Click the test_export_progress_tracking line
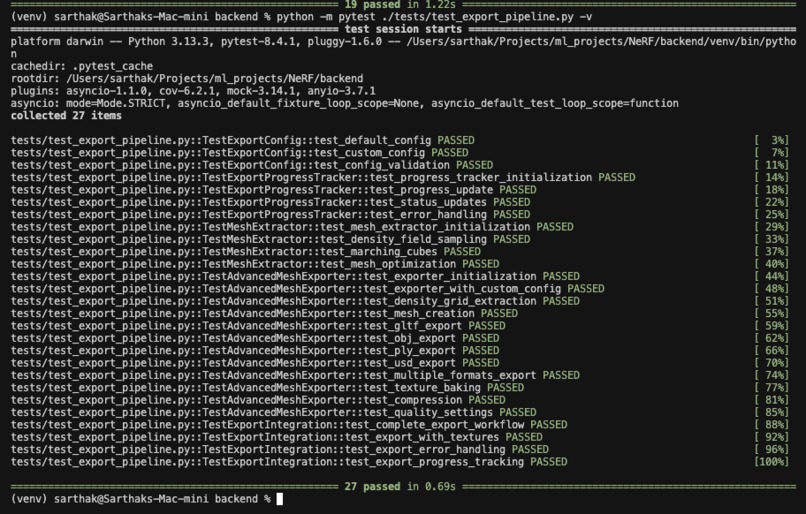 (289, 461)
